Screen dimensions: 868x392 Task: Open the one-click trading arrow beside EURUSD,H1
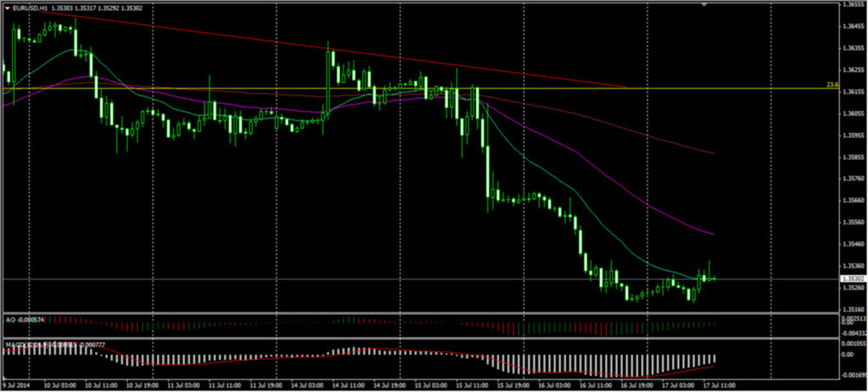tap(7, 8)
